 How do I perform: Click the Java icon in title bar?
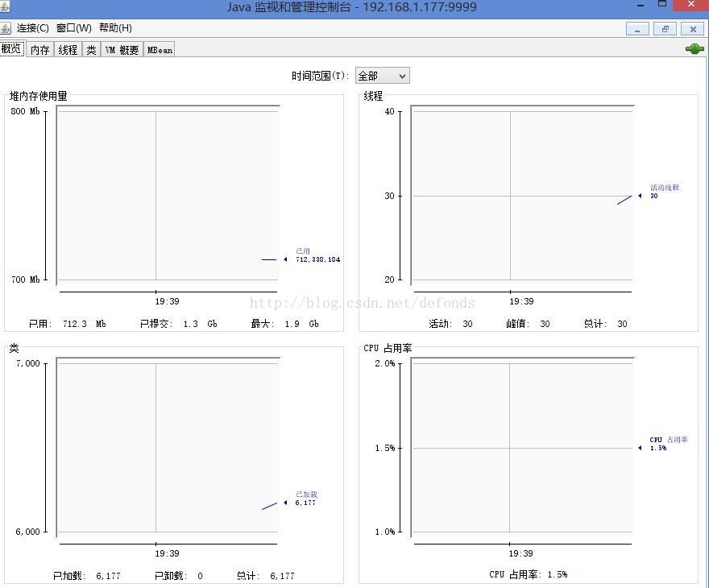point(5,6)
